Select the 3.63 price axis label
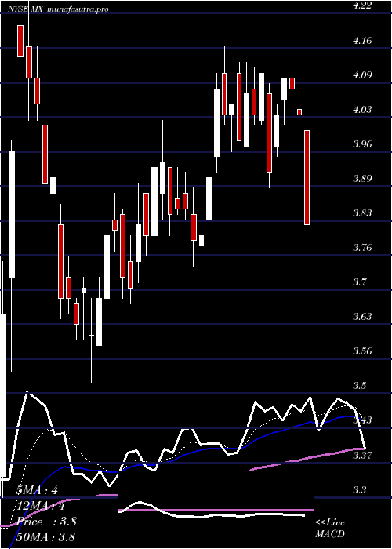The width and height of the screenshot is (392, 549). coord(362,317)
